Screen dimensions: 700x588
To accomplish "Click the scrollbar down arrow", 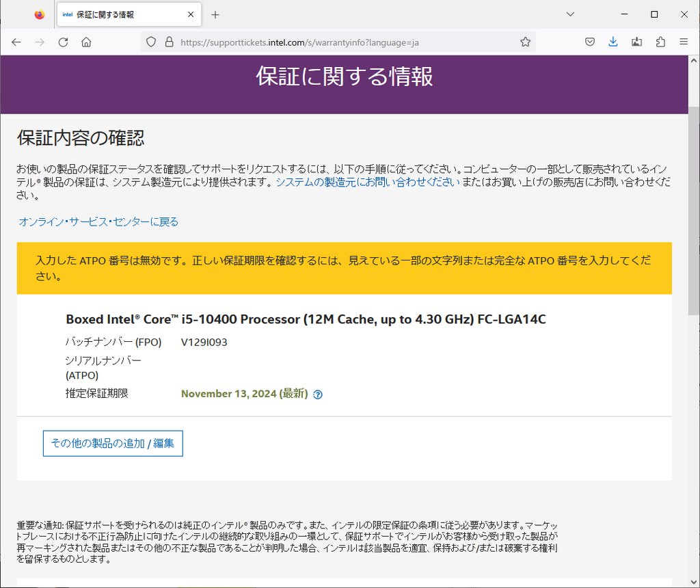I will (694, 583).
